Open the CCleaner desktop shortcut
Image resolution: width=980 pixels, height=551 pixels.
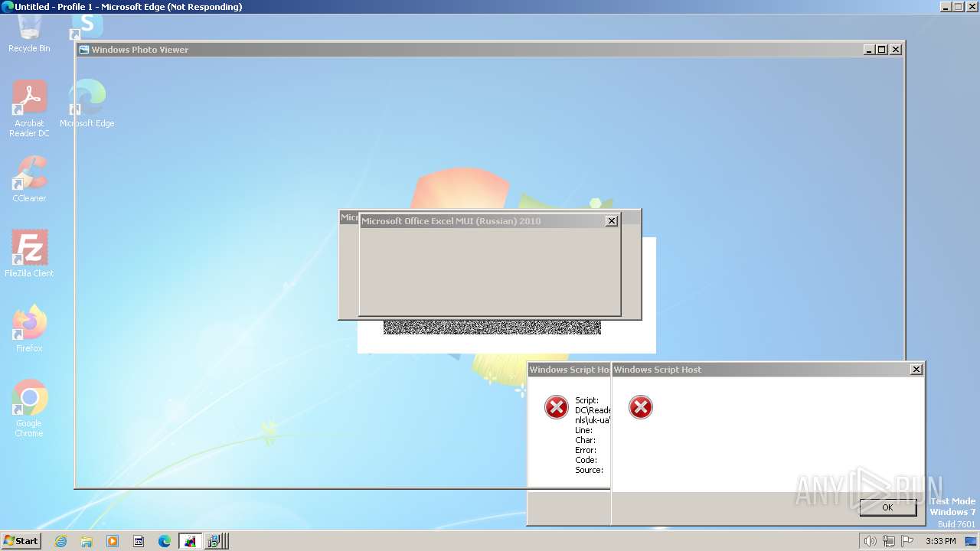click(29, 179)
